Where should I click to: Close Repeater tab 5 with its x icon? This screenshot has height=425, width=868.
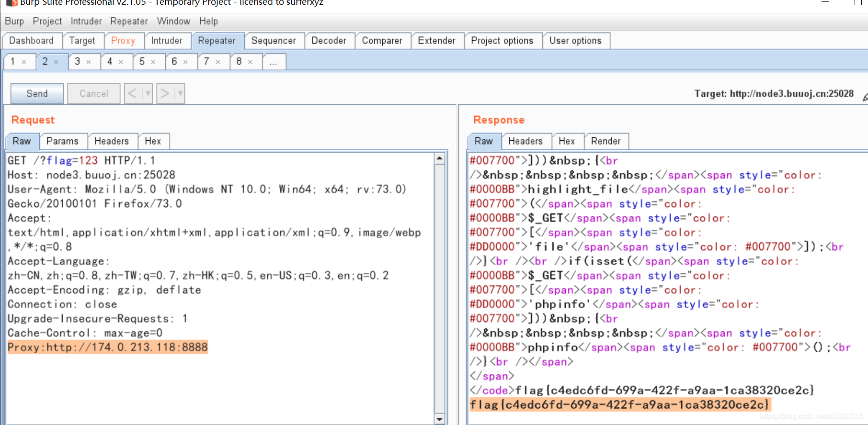(x=153, y=62)
